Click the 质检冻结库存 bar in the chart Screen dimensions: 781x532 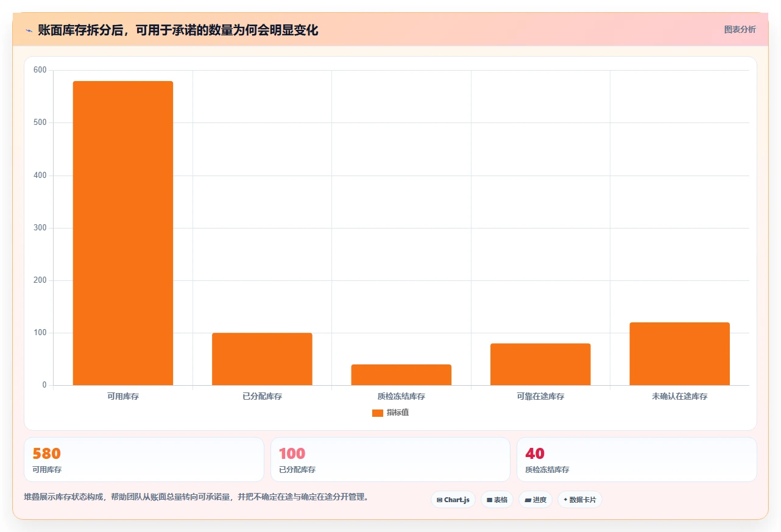401,375
